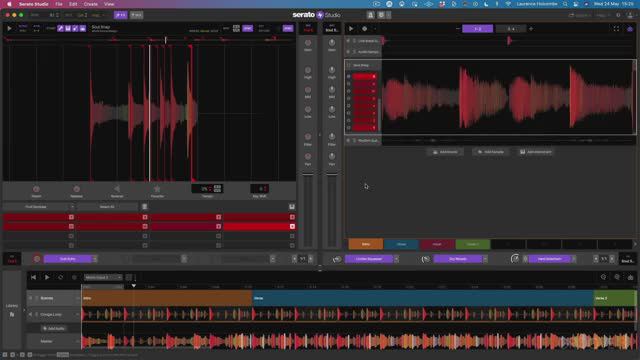
Task: Click the sampler grid icon beside the purple sync button
Action: 236,28
